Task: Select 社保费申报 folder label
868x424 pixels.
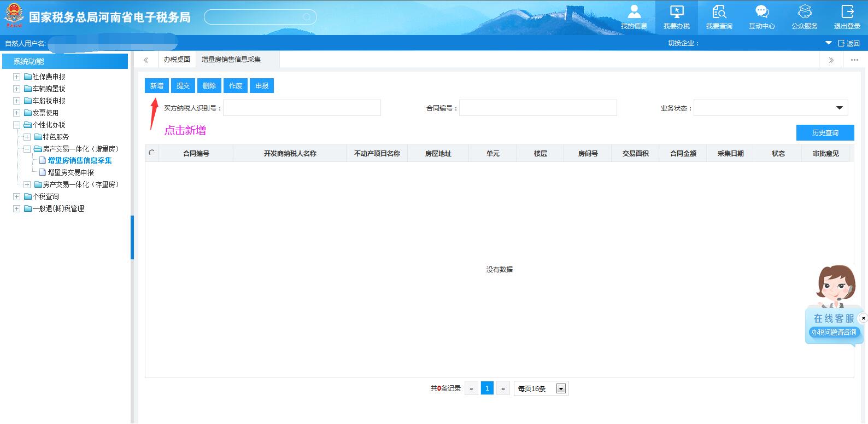Action: coord(49,77)
